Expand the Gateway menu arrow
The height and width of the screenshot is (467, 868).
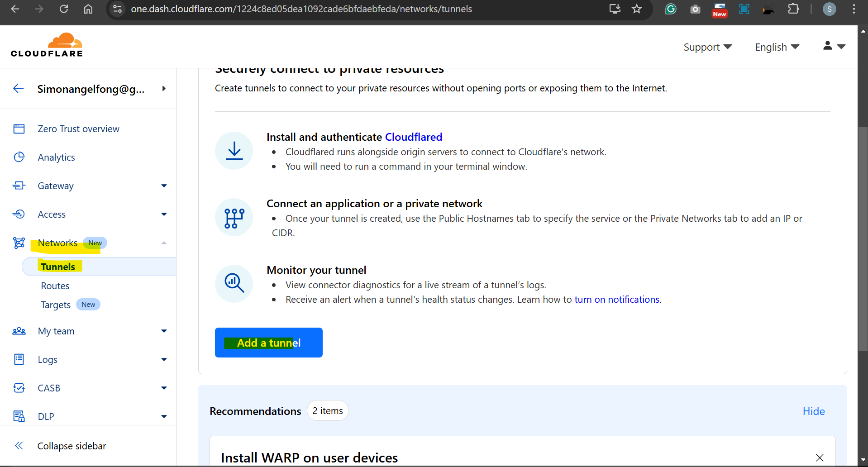(x=164, y=186)
